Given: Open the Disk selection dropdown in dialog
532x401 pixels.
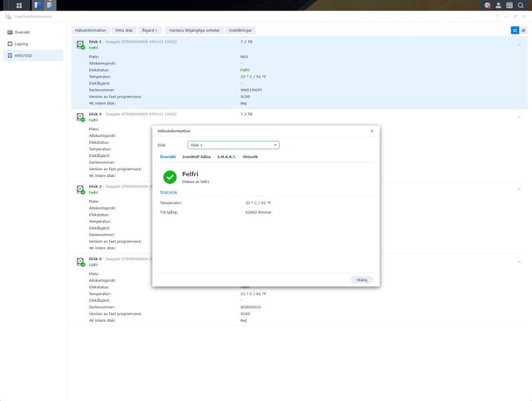Looking at the screenshot, I should pyautogui.click(x=233, y=145).
